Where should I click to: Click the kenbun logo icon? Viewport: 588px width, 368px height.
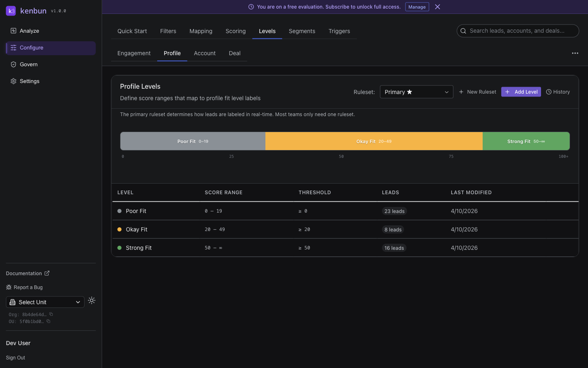[x=11, y=11]
